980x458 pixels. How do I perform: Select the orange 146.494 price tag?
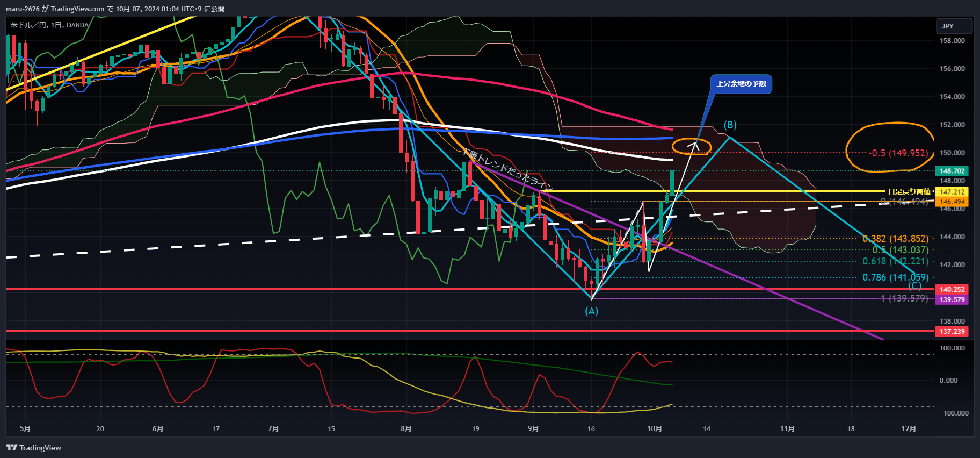pos(952,202)
